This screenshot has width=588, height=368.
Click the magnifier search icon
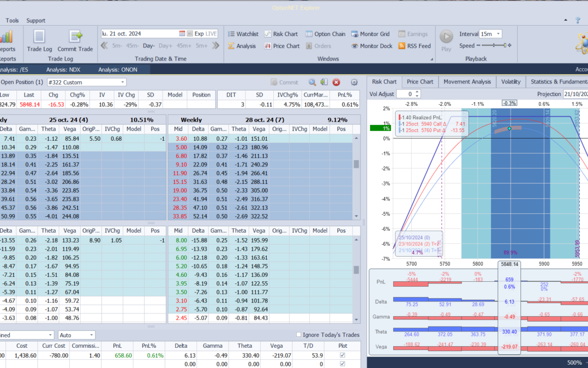[x=312, y=82]
